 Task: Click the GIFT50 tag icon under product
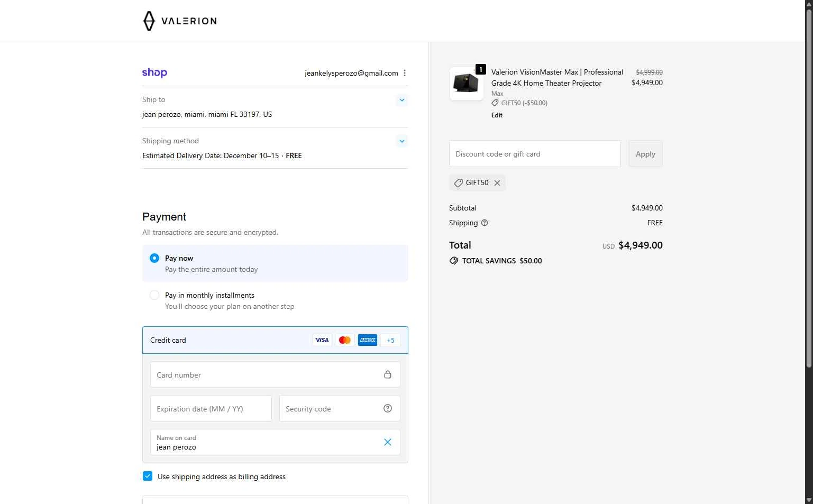coord(495,103)
